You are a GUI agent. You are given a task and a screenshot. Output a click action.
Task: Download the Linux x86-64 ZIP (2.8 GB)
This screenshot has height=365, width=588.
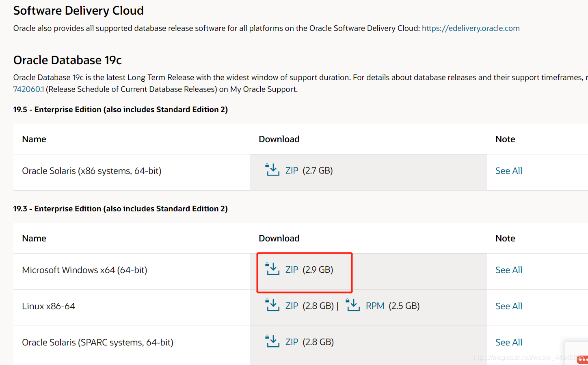292,306
